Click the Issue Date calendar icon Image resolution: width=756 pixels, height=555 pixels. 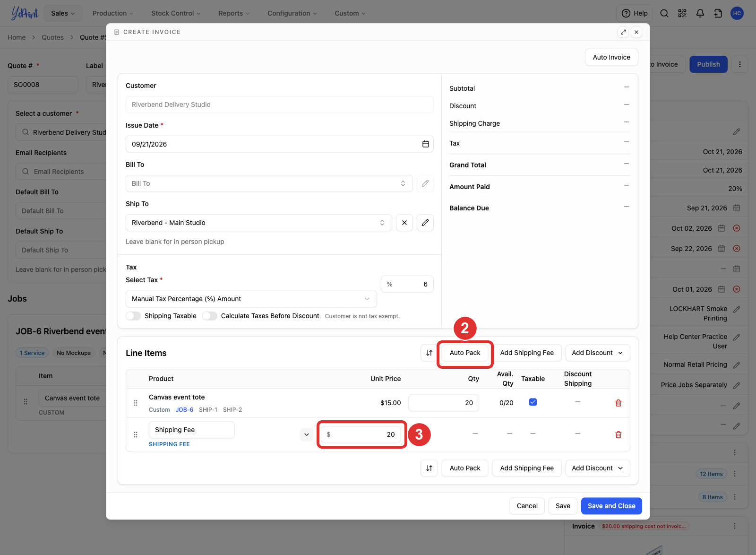(x=425, y=144)
